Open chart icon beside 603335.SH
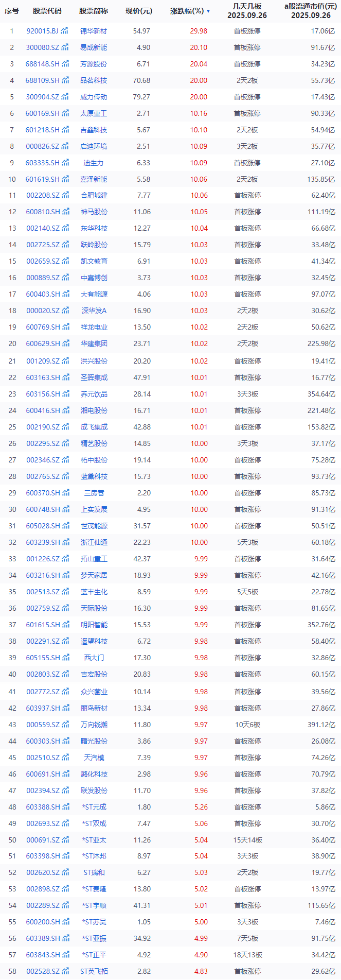341x980 pixels. tap(65, 163)
